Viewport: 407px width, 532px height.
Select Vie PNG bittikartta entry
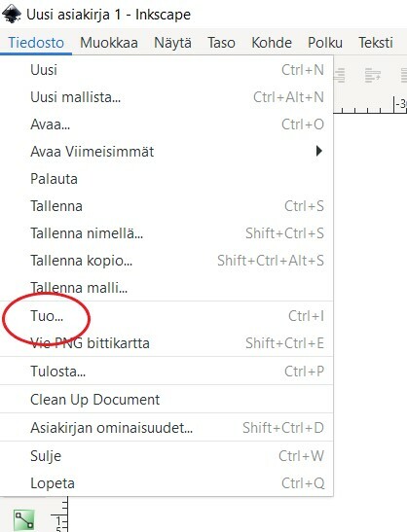coord(166,343)
